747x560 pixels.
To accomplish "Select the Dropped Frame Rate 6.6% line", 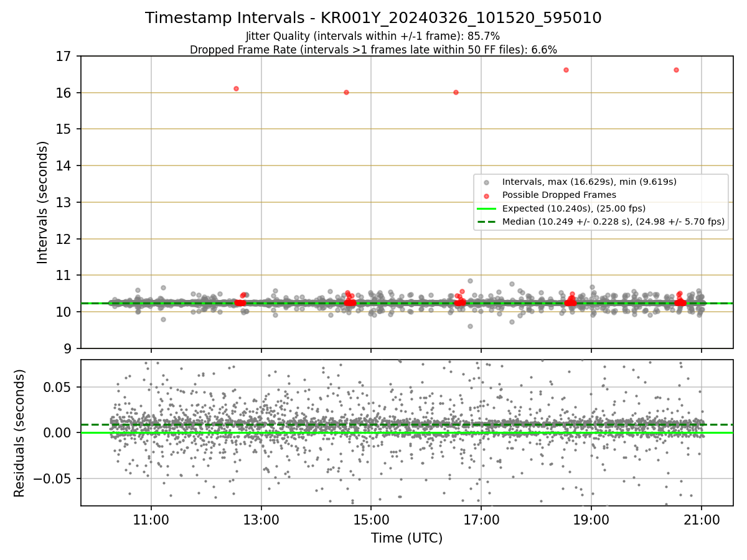I will (x=374, y=49).
